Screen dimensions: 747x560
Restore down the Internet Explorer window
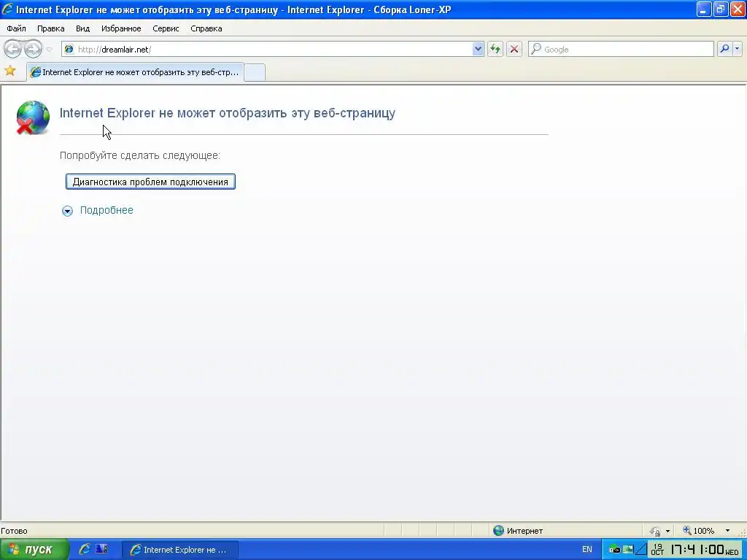coord(721,9)
